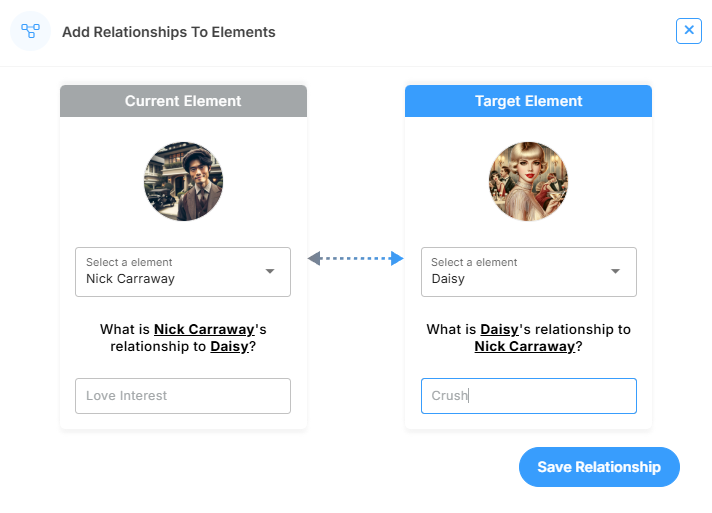Click Daisy's circular avatar image
The width and height of the screenshot is (712, 513).
tap(528, 181)
